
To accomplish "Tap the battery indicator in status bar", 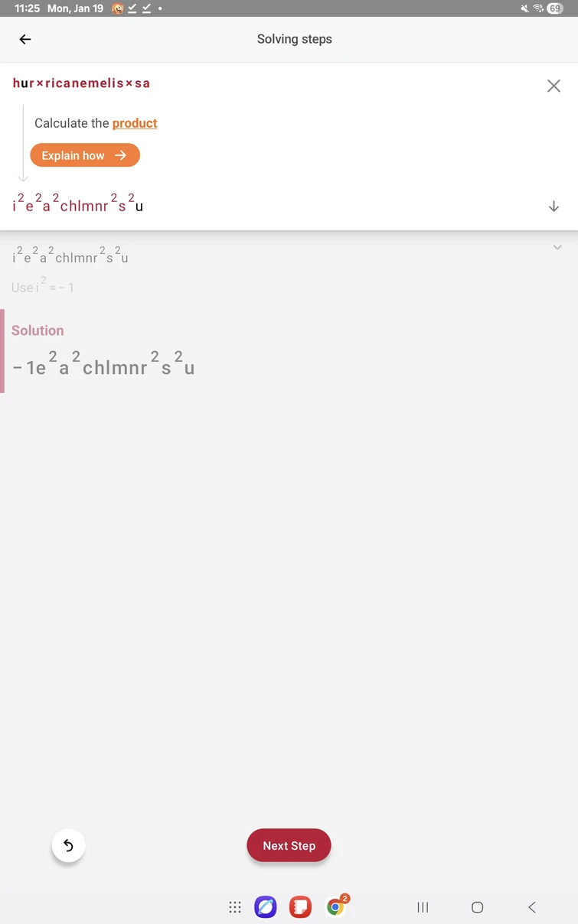I will (554, 8).
